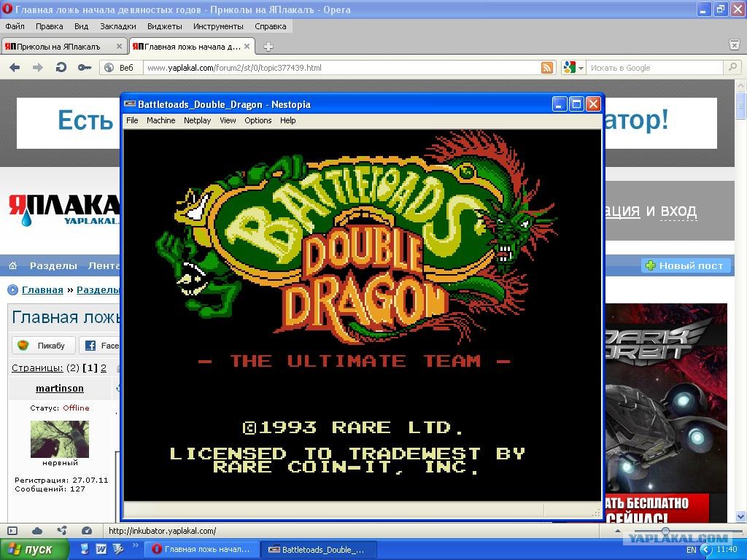747x560 pixels.
Task: Click the zoom slider in Opera status bar
Action: [x=665, y=531]
